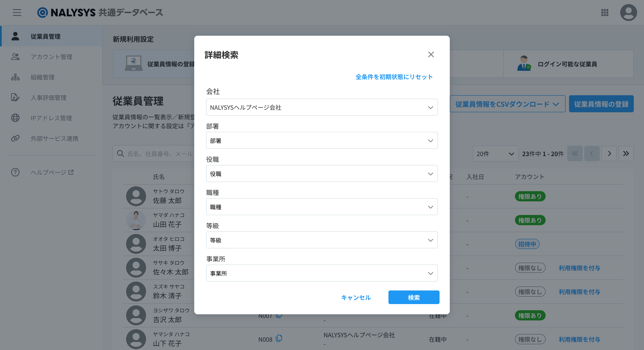Open the 事業所 dropdown
644x350 pixels.
click(322, 273)
